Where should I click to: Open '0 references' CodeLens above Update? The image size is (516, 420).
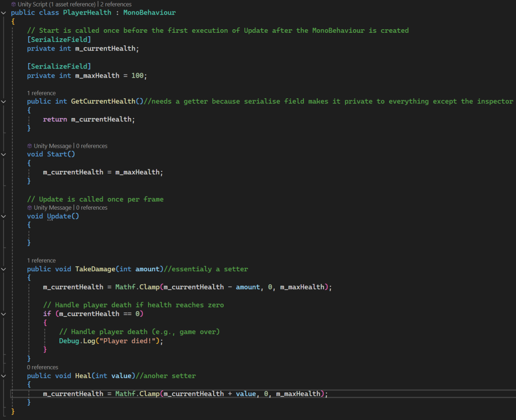point(92,208)
